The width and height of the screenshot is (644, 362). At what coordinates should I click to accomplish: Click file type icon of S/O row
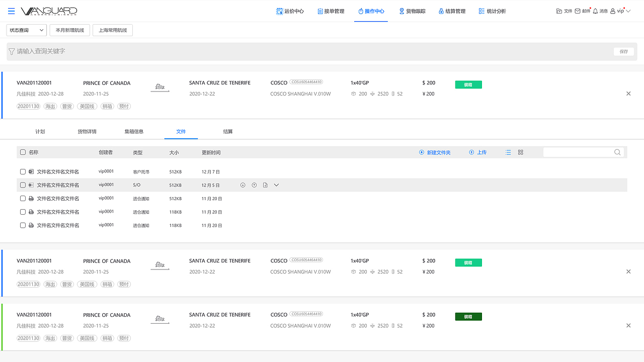click(x=31, y=185)
